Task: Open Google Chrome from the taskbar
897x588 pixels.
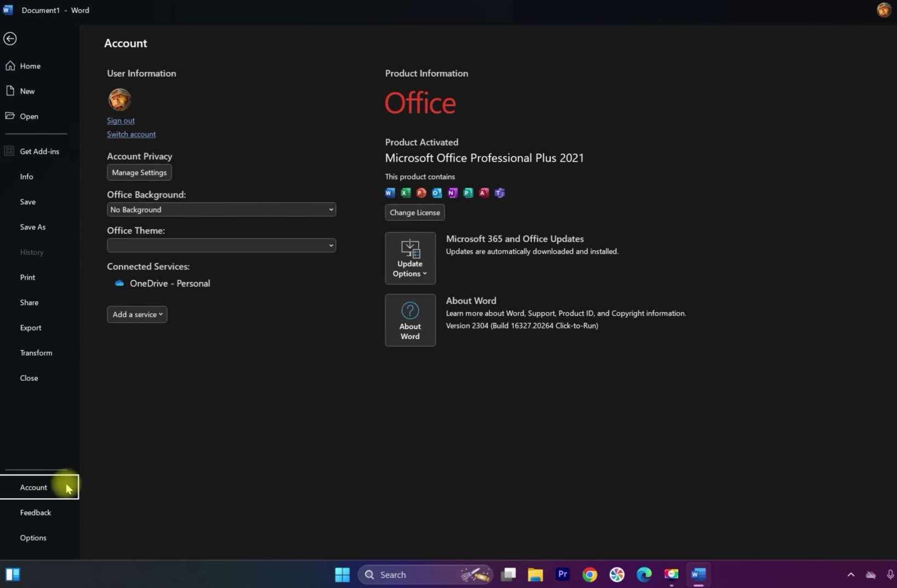Action: pos(590,574)
